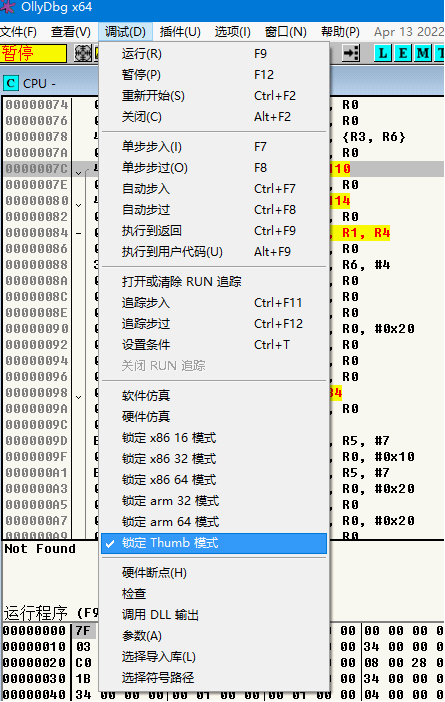Choose 选择导入库(L) entry
Image resolution: width=445 pixels, height=702 pixels.
(x=214, y=657)
